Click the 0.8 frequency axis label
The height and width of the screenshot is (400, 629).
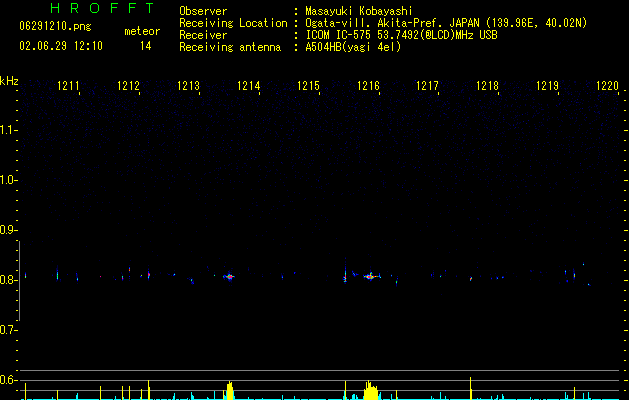[8, 280]
